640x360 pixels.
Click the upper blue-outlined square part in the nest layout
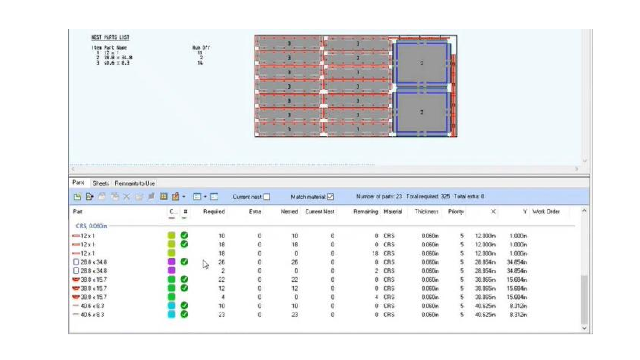point(422,63)
